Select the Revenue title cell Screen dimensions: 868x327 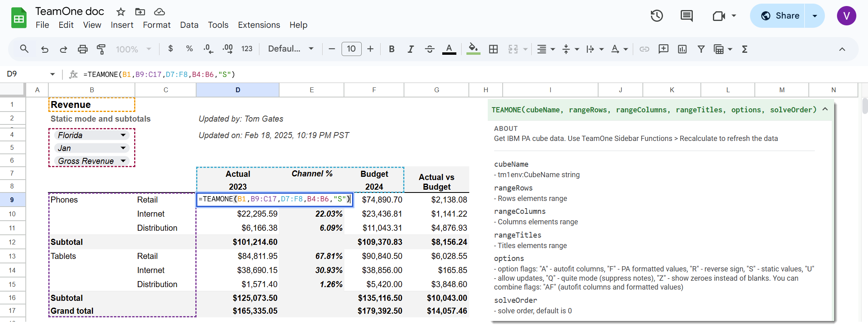[x=91, y=105]
